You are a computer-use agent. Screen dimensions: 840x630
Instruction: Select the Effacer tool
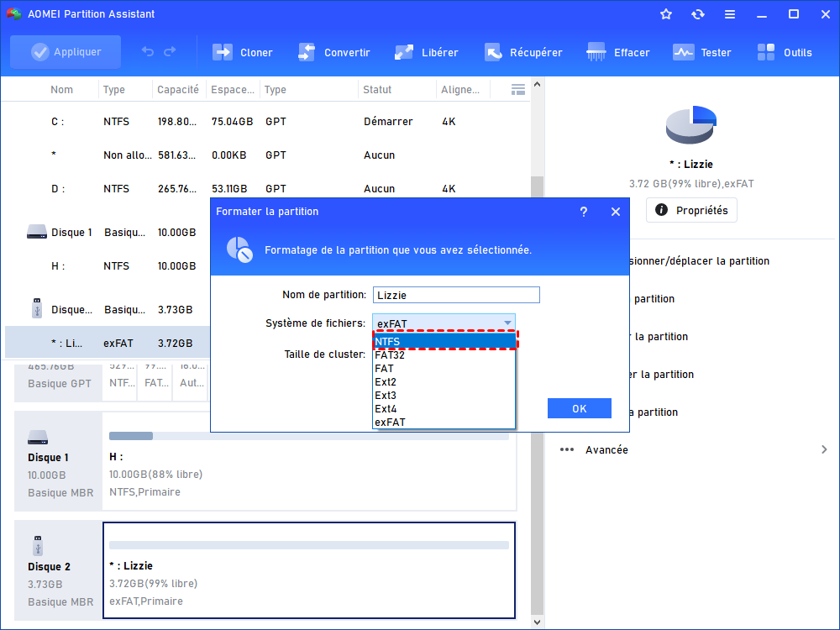597,52
